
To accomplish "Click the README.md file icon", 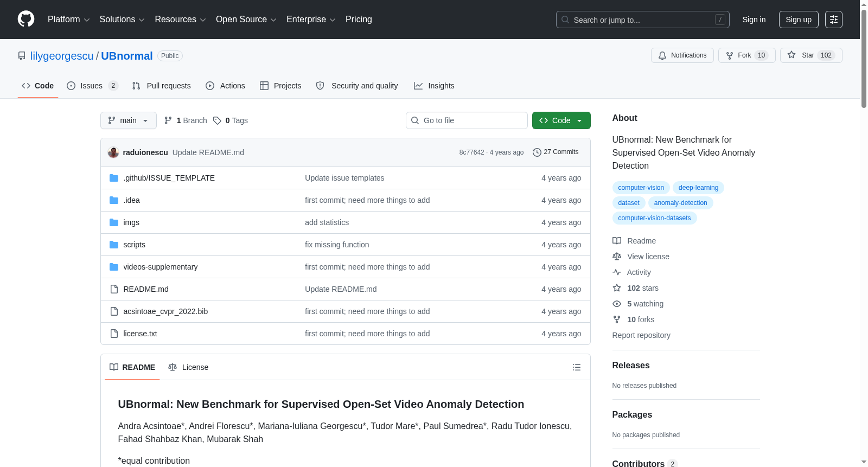I will 114,289.
